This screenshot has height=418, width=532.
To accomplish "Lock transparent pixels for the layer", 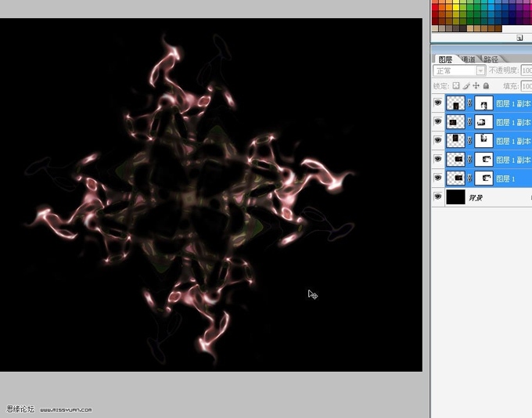I will point(456,86).
